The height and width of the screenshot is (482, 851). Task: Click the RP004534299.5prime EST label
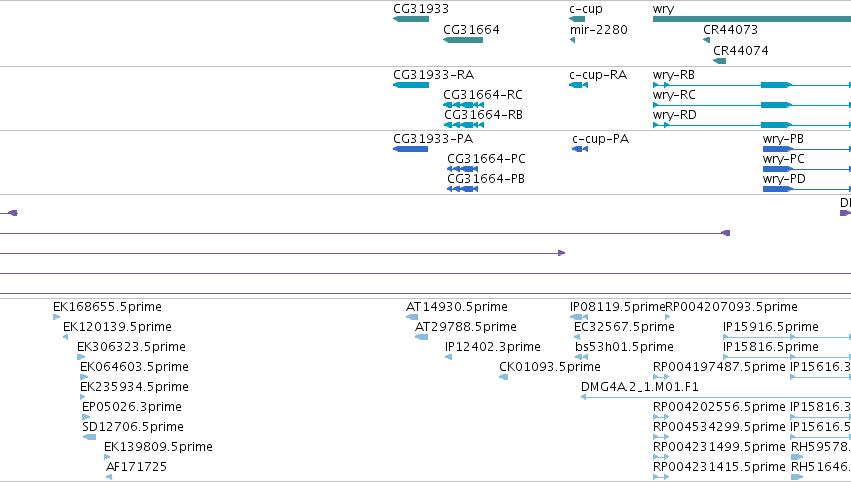(719, 427)
